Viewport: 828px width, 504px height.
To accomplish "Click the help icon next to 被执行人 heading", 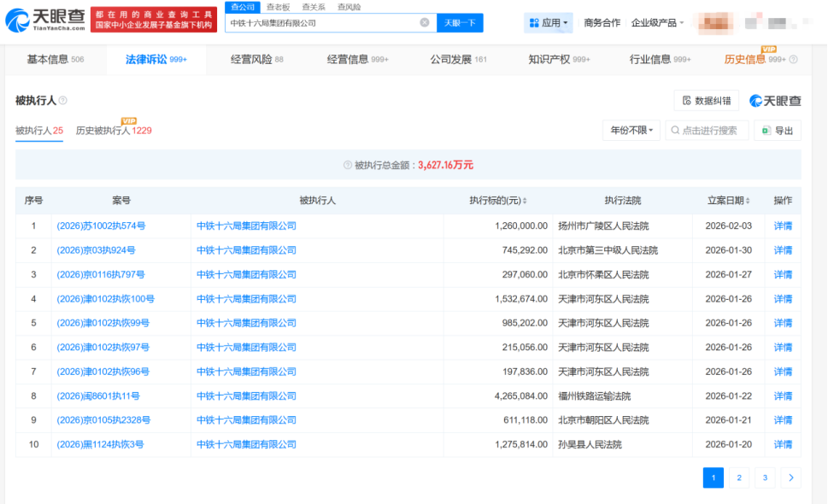I will [63, 101].
